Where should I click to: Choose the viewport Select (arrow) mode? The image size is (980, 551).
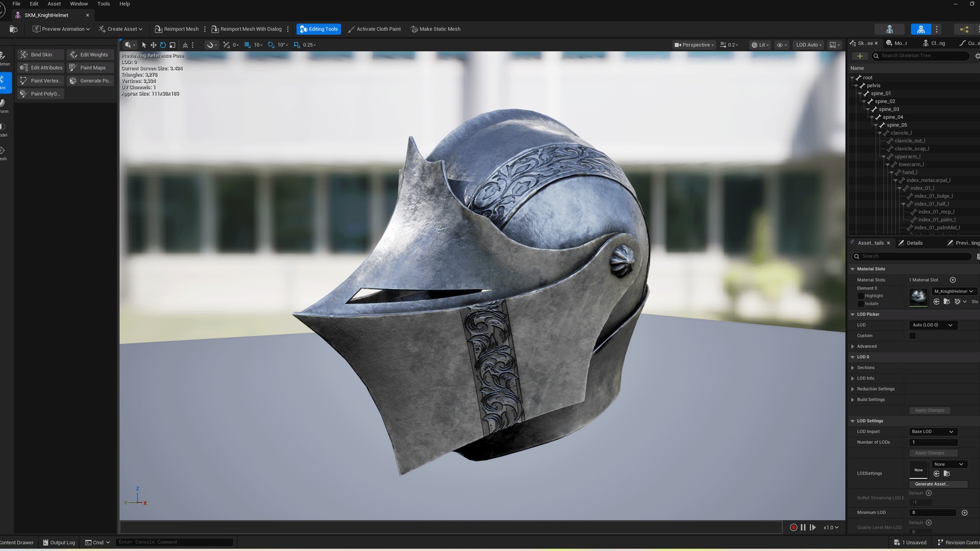pyautogui.click(x=144, y=45)
